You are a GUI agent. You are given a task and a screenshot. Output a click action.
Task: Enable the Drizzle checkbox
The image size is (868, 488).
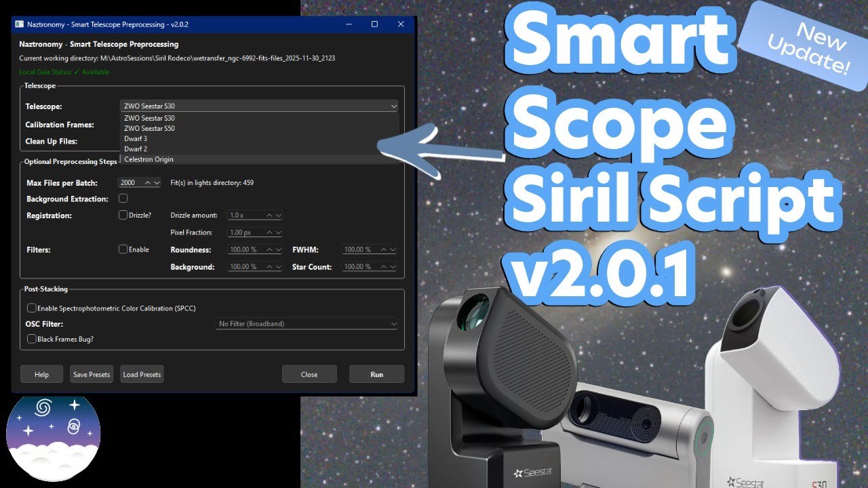click(123, 215)
